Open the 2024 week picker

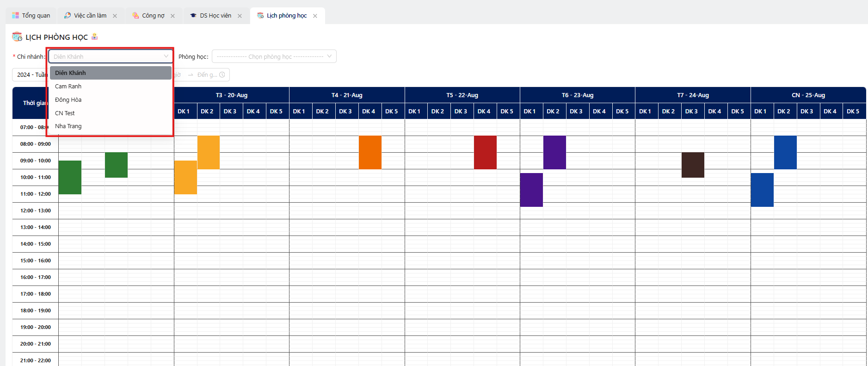30,74
